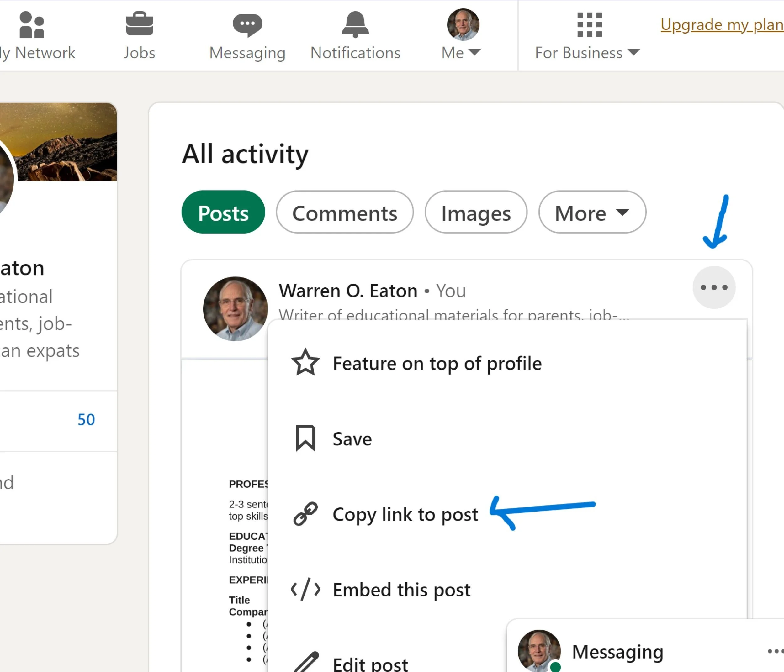Image resolution: width=784 pixels, height=672 pixels.
Task: Click the For Business grid icon
Action: (x=589, y=25)
